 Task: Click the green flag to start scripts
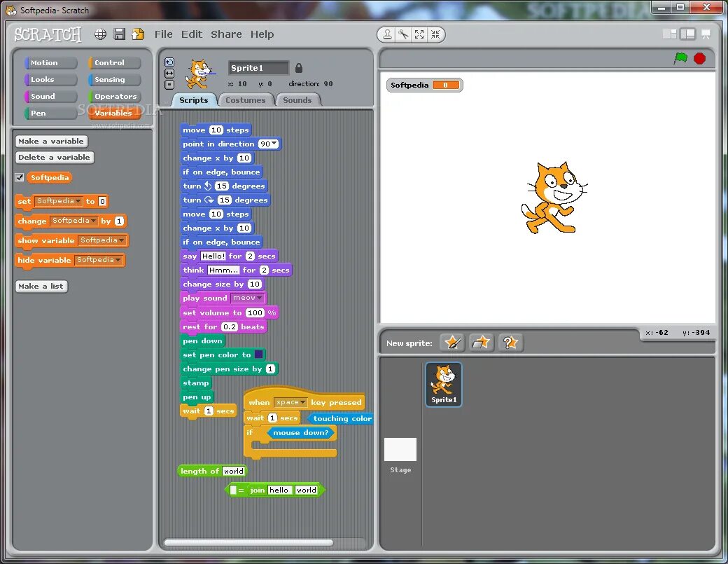coord(680,59)
